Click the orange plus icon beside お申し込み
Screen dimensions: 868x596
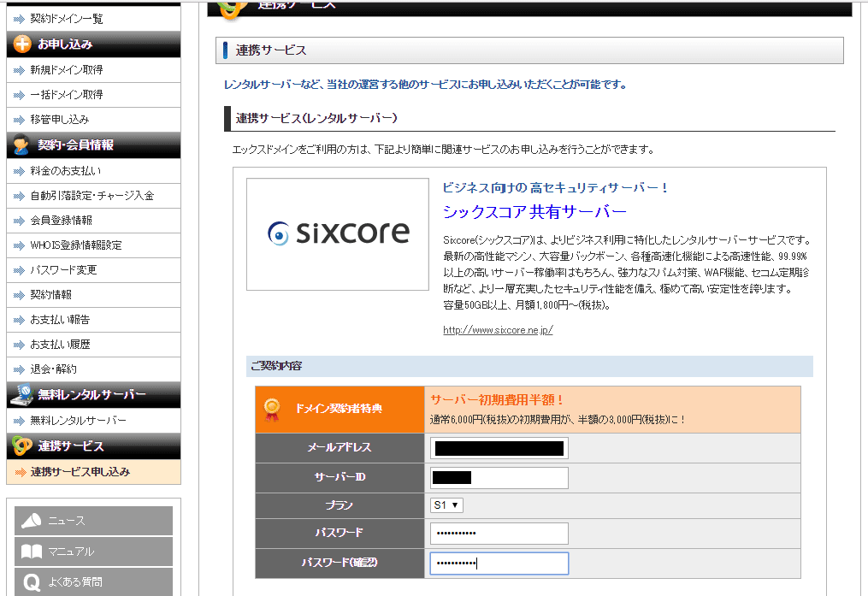pyautogui.click(x=22, y=44)
